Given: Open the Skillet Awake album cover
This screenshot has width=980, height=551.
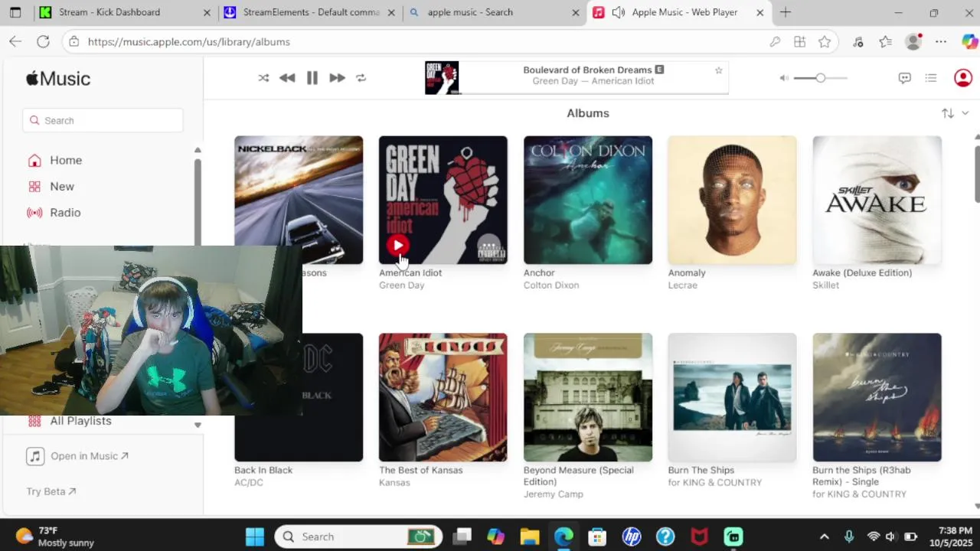Looking at the screenshot, I should (x=877, y=200).
